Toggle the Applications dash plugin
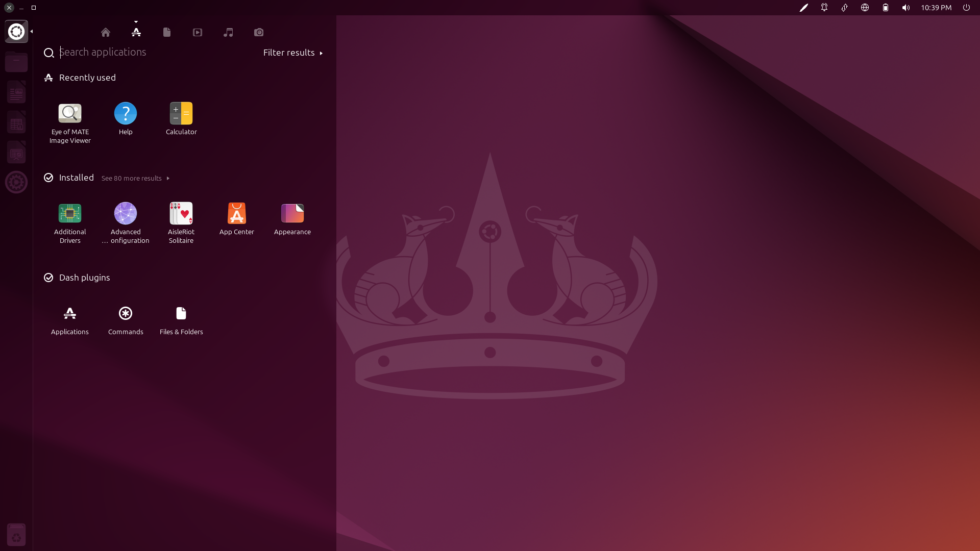The height and width of the screenshot is (551, 980). tap(70, 314)
